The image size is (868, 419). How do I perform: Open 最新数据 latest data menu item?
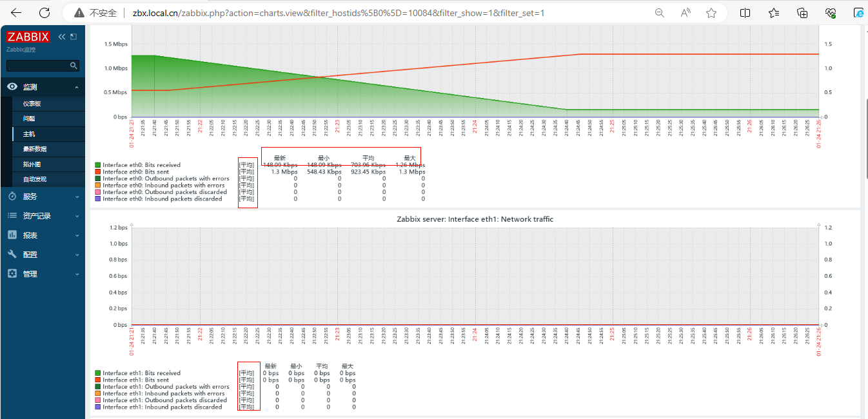click(x=35, y=149)
